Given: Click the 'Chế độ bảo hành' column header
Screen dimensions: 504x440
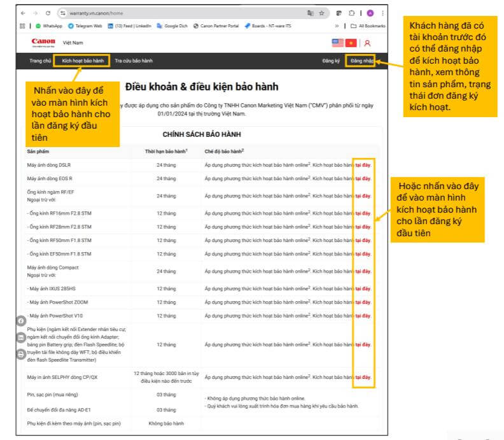Looking at the screenshot, I should click(x=224, y=151).
